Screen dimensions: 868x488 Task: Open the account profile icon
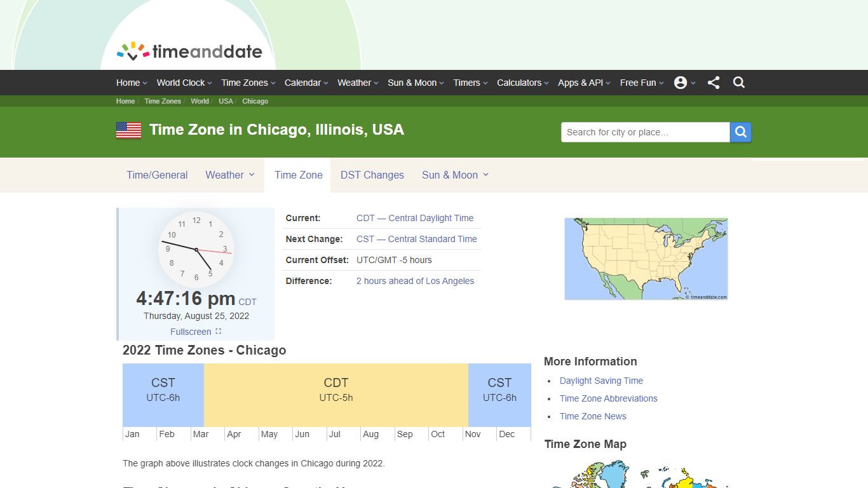pos(681,83)
